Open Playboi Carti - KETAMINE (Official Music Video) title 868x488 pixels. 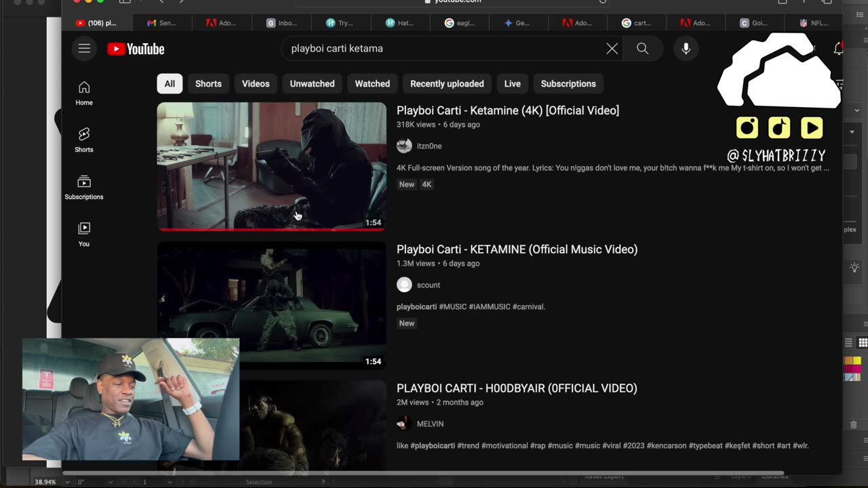coord(517,249)
